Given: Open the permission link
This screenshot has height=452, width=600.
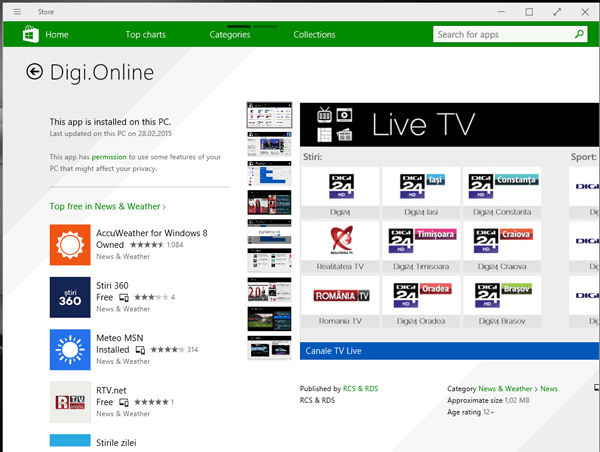Looking at the screenshot, I should (x=109, y=157).
